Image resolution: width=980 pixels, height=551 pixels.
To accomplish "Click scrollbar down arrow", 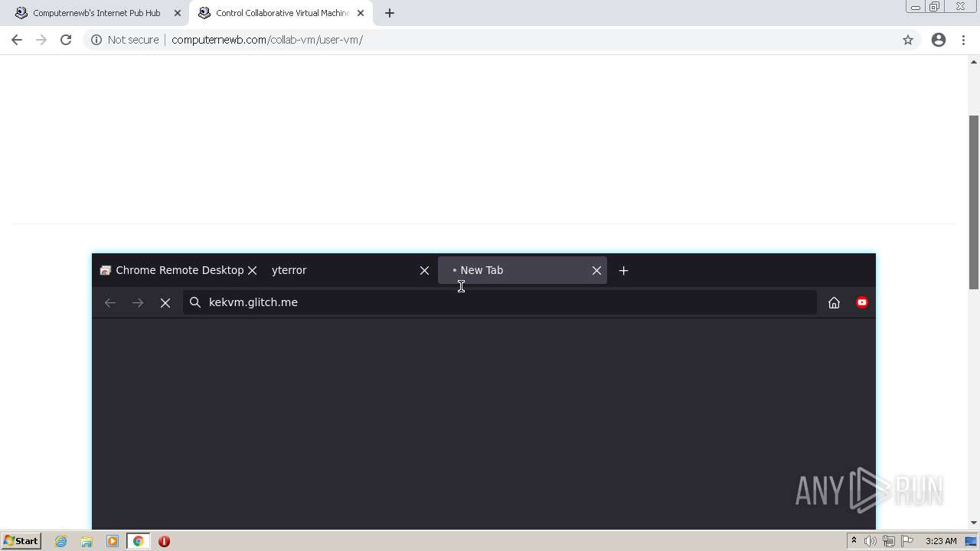I will click(x=974, y=523).
